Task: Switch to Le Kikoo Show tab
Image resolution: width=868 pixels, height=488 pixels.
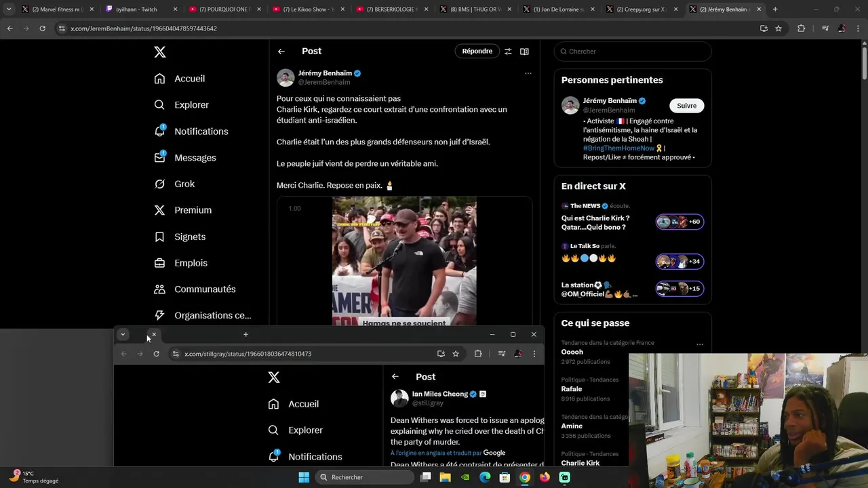Action: [x=307, y=9]
